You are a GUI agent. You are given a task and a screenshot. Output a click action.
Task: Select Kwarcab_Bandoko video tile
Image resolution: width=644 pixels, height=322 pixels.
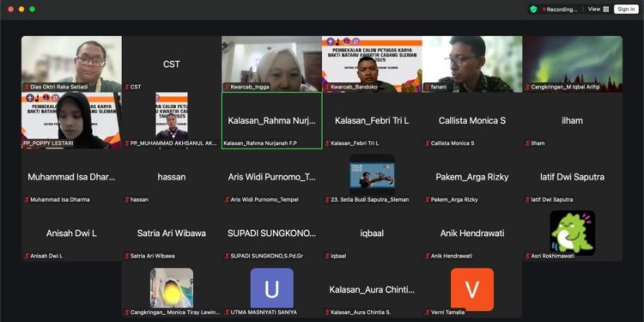tap(372, 64)
